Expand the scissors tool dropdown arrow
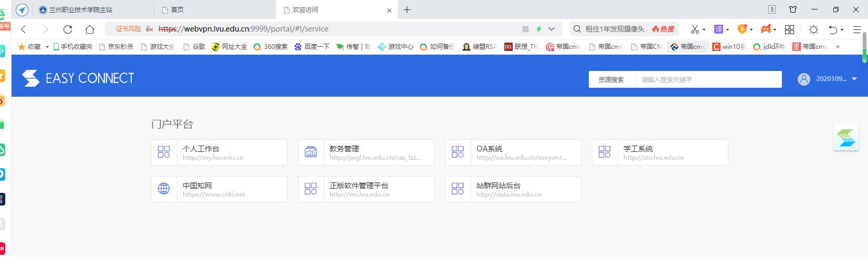The width and height of the screenshot is (868, 257). (704, 30)
